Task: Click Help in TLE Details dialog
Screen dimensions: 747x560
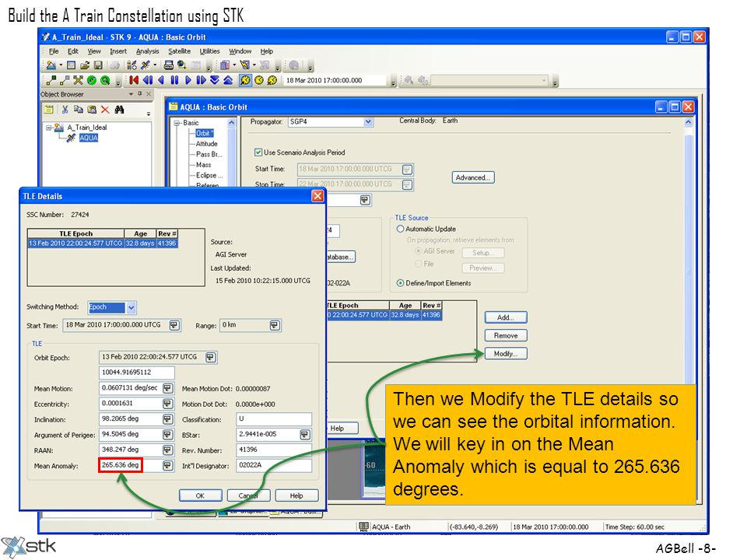Action: pyautogui.click(x=296, y=495)
